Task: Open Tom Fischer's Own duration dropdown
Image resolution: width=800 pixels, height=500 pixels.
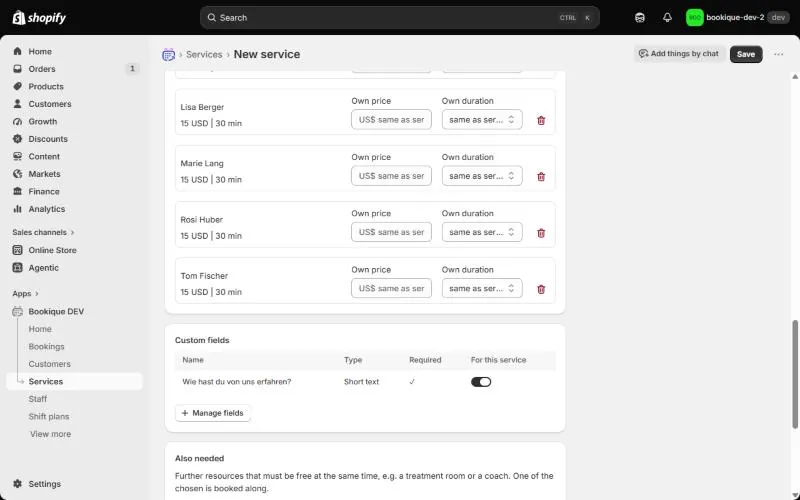Action: [482, 288]
